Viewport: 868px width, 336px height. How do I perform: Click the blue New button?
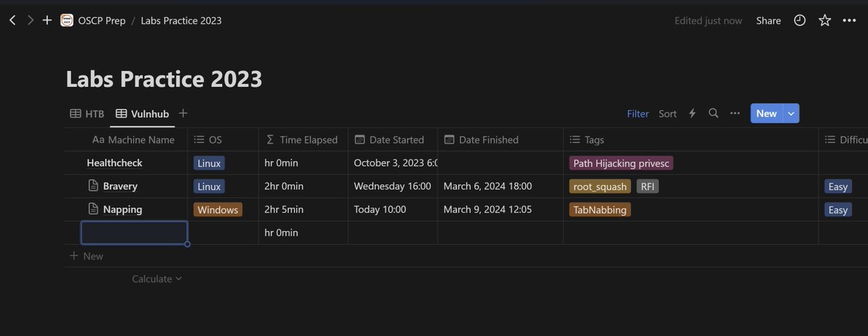[x=767, y=113]
